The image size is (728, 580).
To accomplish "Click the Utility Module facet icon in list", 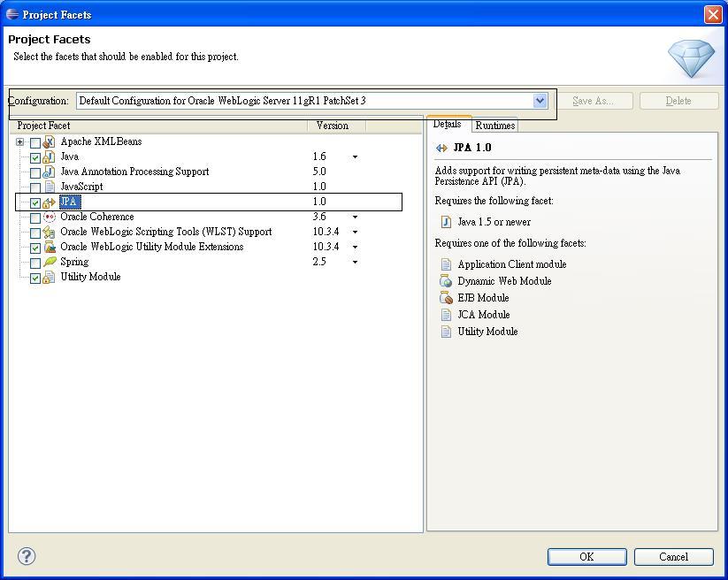I will [50, 277].
